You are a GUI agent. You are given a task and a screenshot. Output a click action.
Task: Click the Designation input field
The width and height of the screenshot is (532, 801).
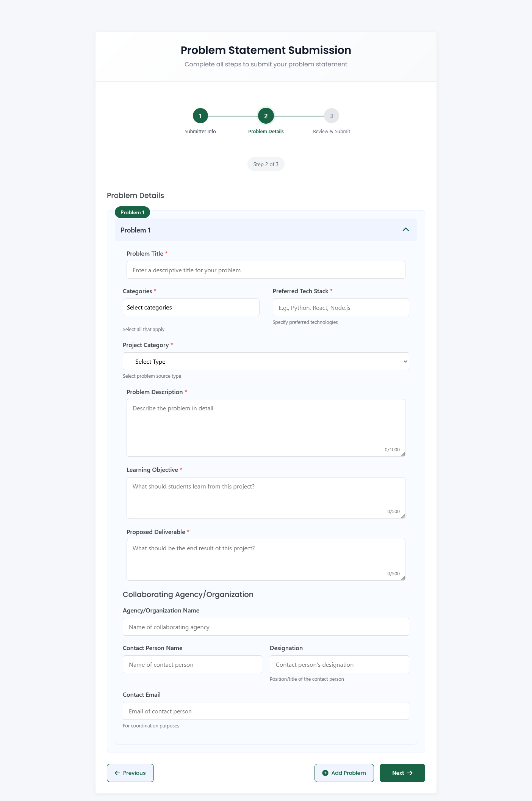pyautogui.click(x=339, y=664)
